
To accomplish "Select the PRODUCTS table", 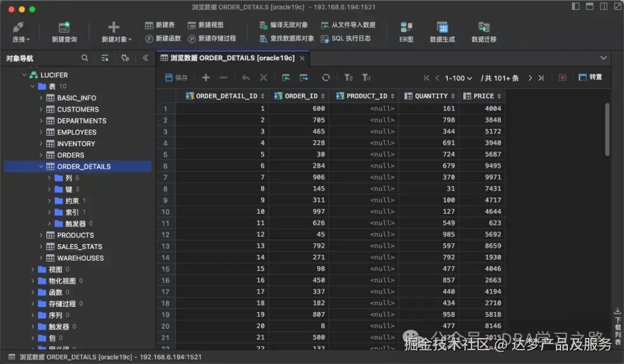I will 75,235.
